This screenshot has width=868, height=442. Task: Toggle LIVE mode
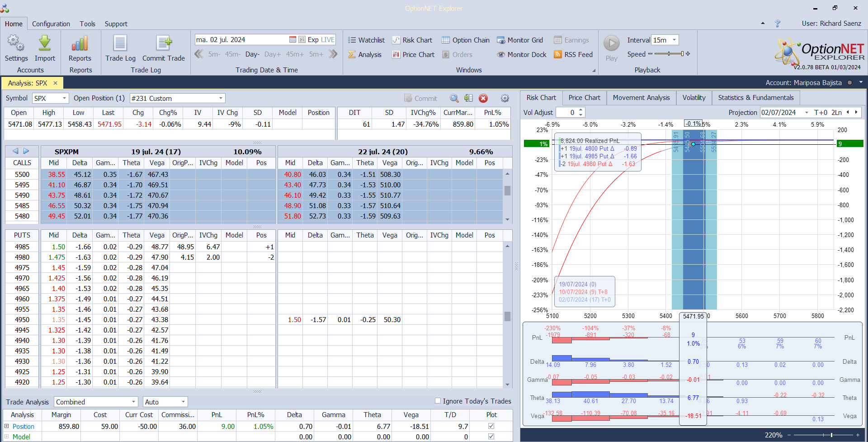(328, 40)
